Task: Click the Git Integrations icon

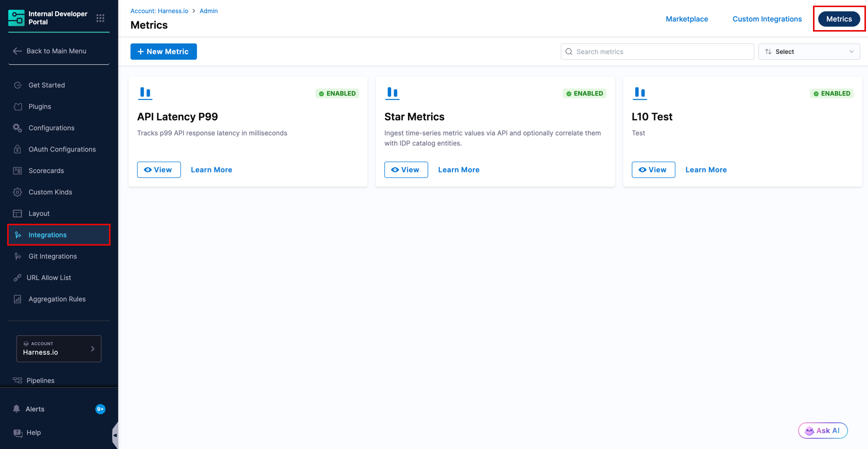Action: [18, 256]
